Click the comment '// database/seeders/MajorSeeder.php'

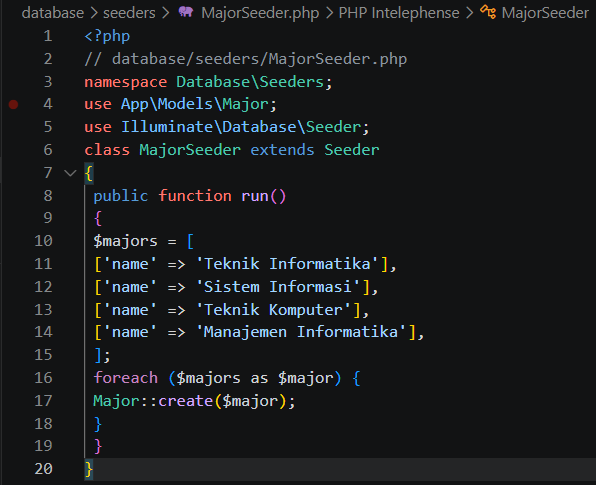[246, 59]
